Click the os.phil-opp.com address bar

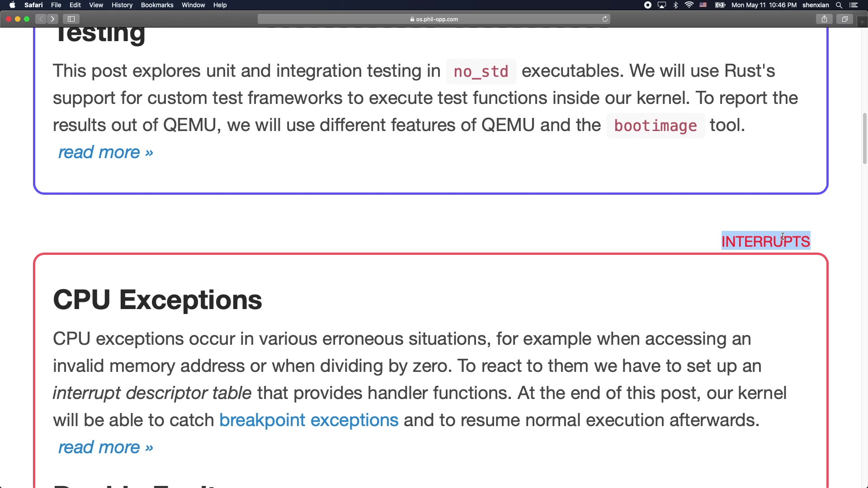click(434, 19)
